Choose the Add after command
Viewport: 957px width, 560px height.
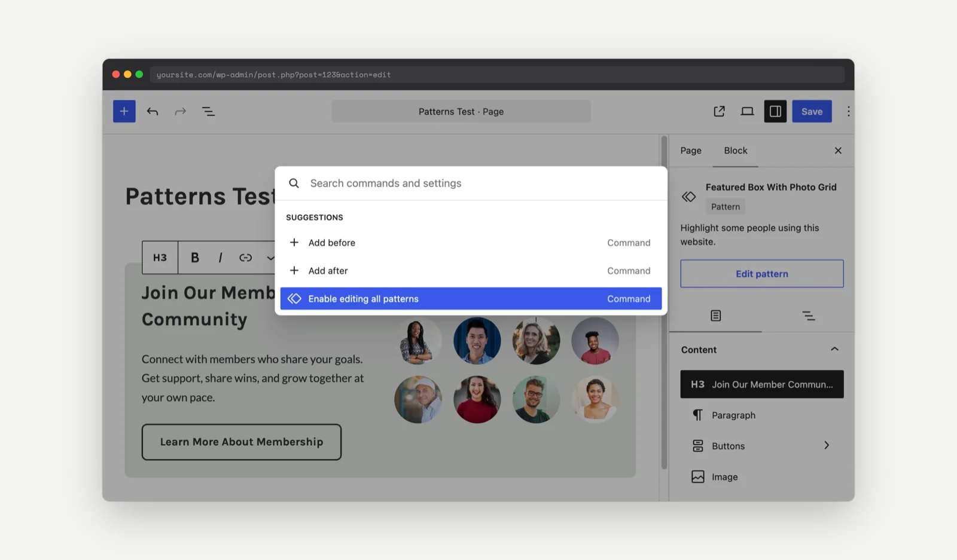point(471,271)
